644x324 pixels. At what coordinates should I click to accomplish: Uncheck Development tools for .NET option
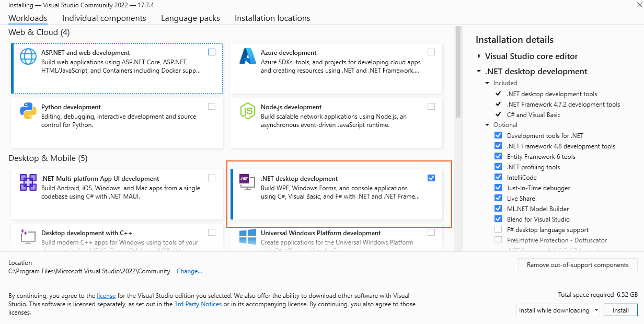(498, 136)
